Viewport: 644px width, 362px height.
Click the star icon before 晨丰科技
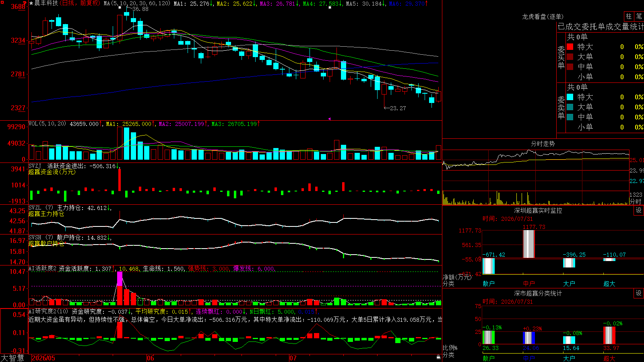(x=31, y=3)
